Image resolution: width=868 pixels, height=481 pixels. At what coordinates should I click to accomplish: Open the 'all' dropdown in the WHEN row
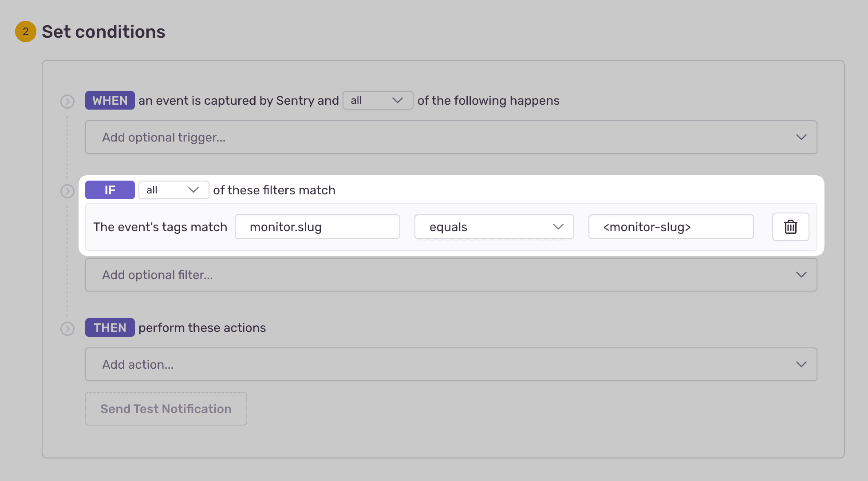378,100
